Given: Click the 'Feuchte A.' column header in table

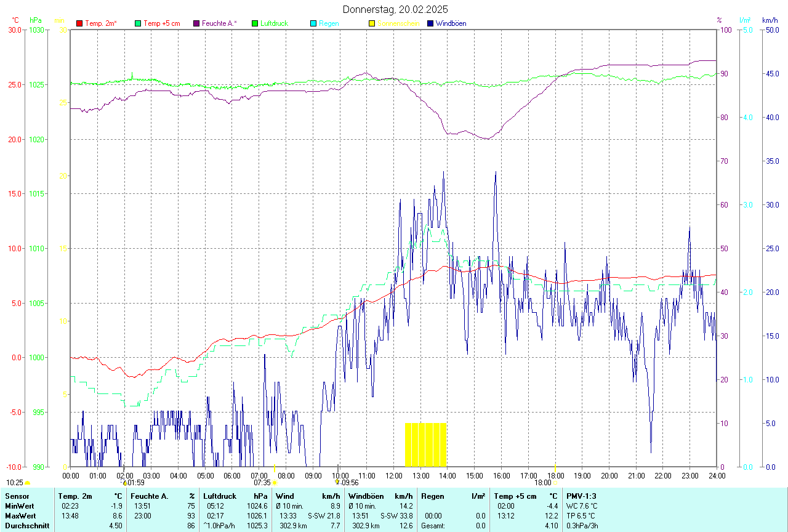Looking at the screenshot, I should click(150, 496).
